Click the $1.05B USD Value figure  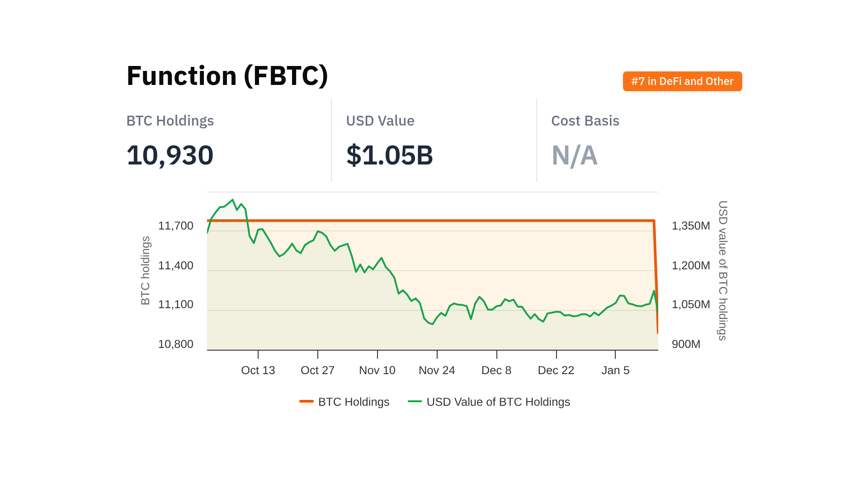(x=389, y=155)
